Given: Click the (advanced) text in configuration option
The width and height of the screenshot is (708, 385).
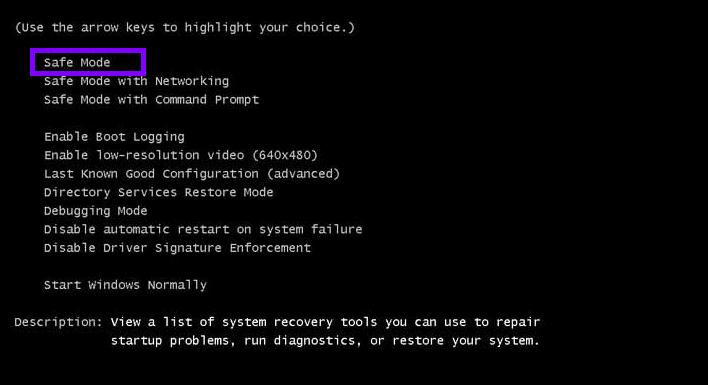Looking at the screenshot, I should click(303, 174).
